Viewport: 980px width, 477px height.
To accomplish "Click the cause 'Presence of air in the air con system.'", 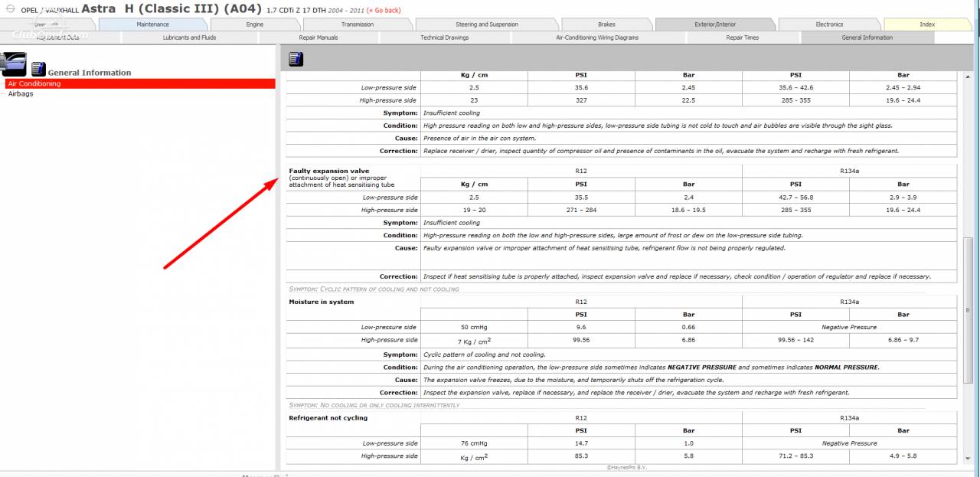I will coord(479,139).
